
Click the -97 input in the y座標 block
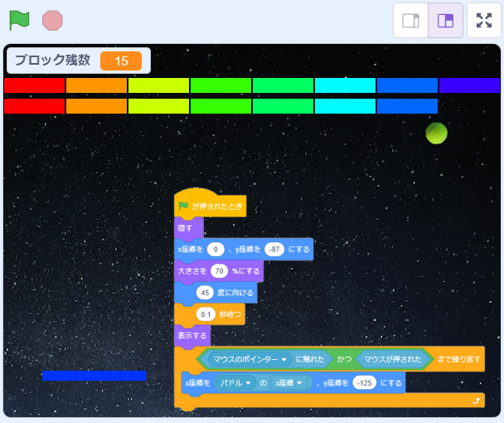(274, 250)
